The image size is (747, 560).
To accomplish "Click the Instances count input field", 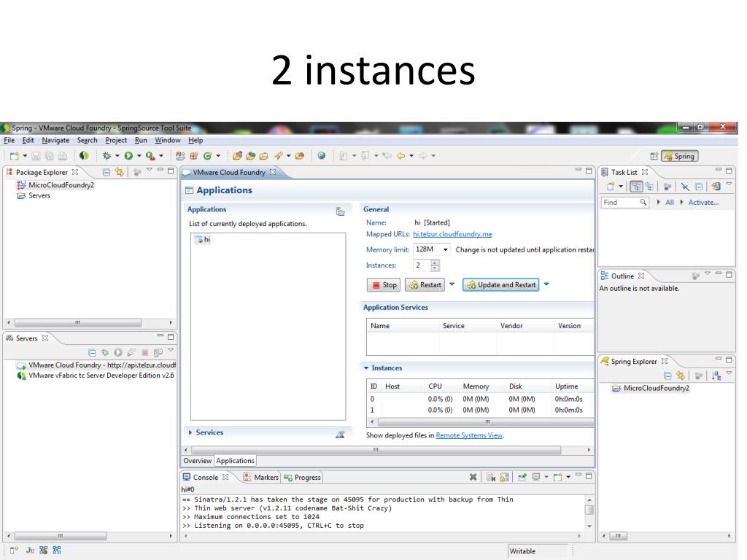I will click(x=422, y=265).
